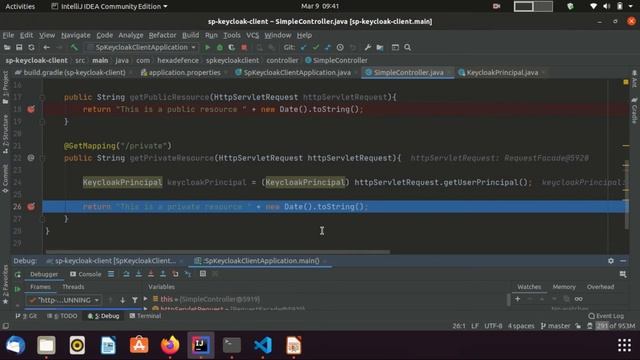Open the Build menu
The image size is (640, 360).
point(190,35)
